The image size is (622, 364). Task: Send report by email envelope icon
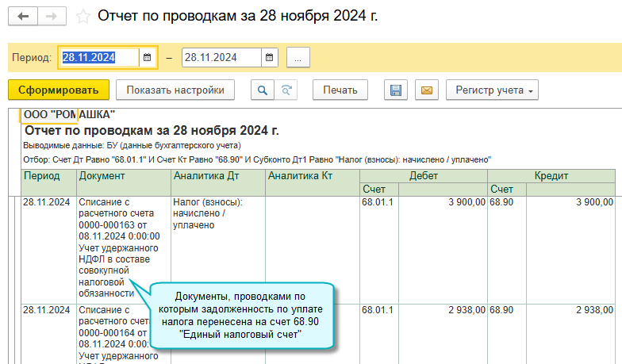(427, 90)
